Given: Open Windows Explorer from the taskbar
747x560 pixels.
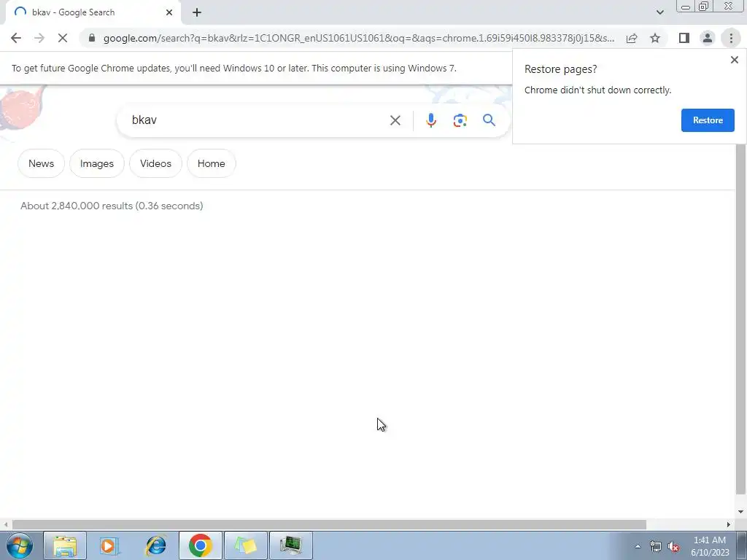Looking at the screenshot, I should click(x=65, y=545).
